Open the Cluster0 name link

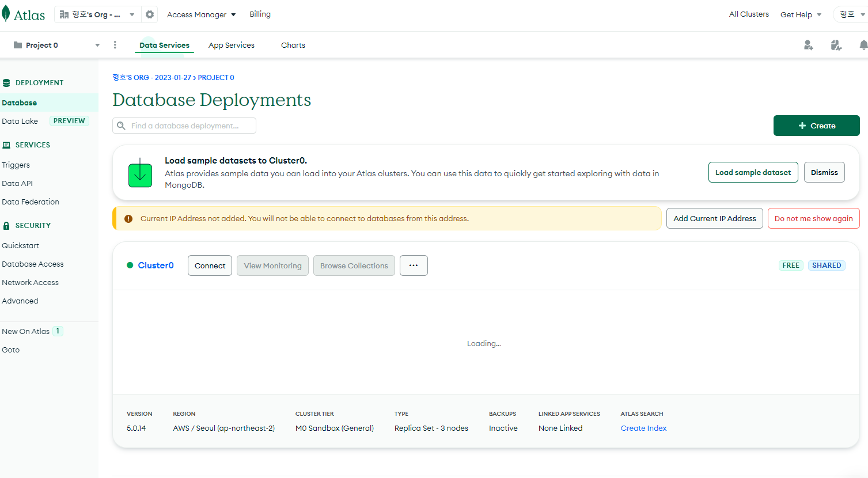[156, 265]
